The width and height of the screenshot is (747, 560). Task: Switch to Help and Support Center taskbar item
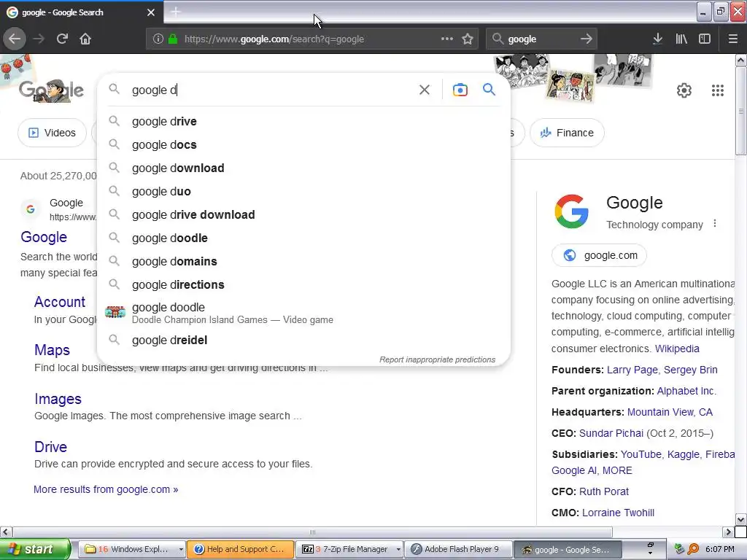tap(240, 549)
